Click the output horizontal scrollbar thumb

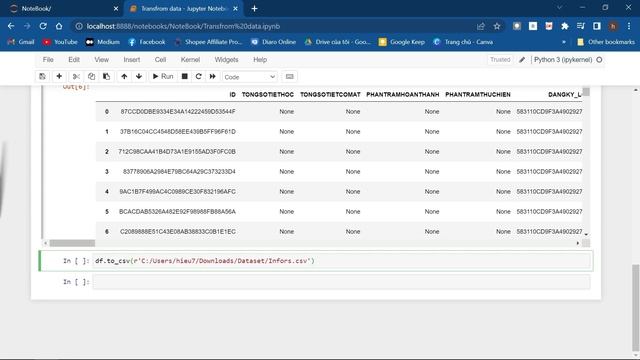72,243
